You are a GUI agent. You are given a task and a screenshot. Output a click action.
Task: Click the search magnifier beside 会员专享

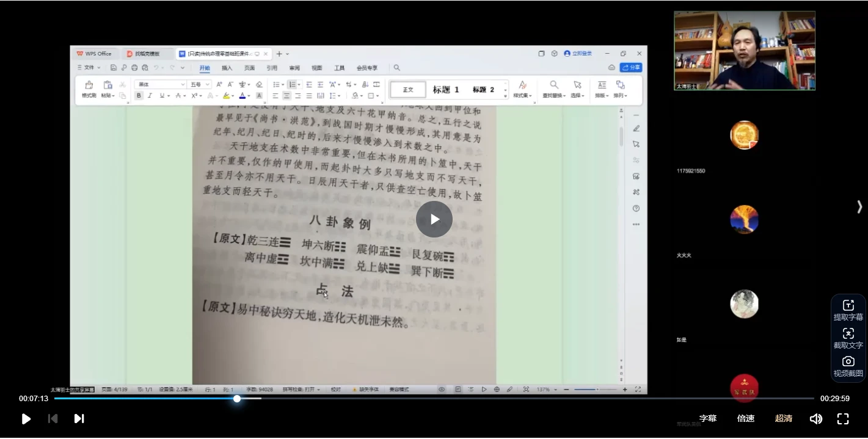[x=396, y=68]
